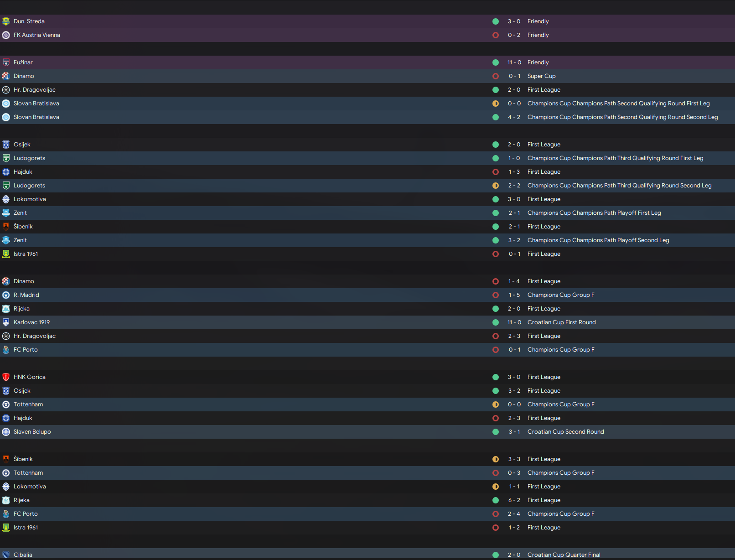Click the red loss indicator for R. Madrid match
Screen dimensions: 735x560
point(496,295)
